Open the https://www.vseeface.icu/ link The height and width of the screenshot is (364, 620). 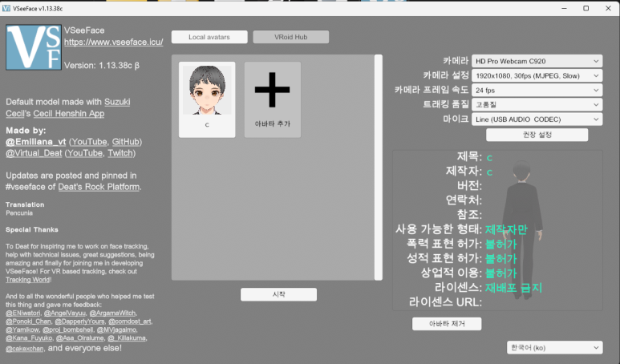(113, 42)
